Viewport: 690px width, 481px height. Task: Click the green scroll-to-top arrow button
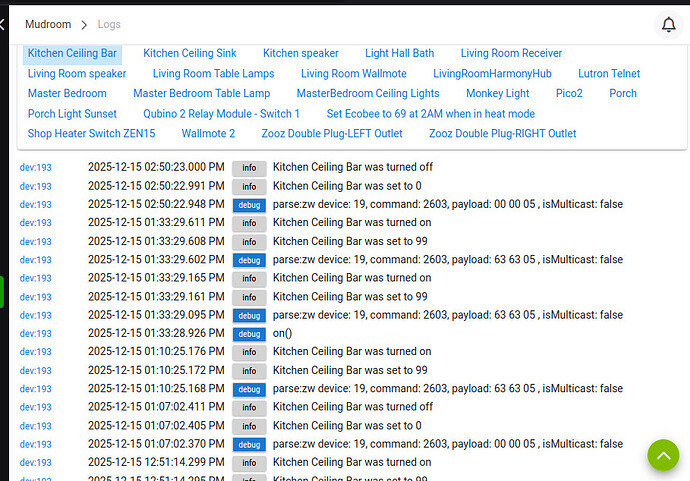point(662,455)
